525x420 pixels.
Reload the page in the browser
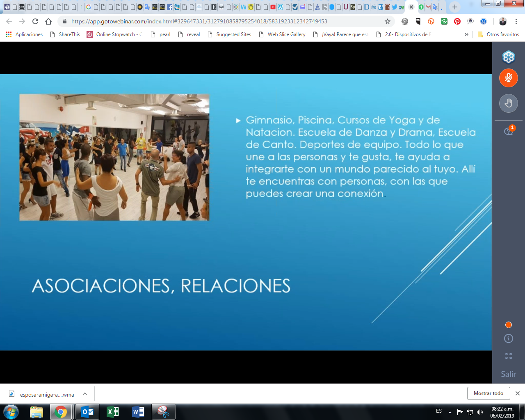(x=35, y=21)
